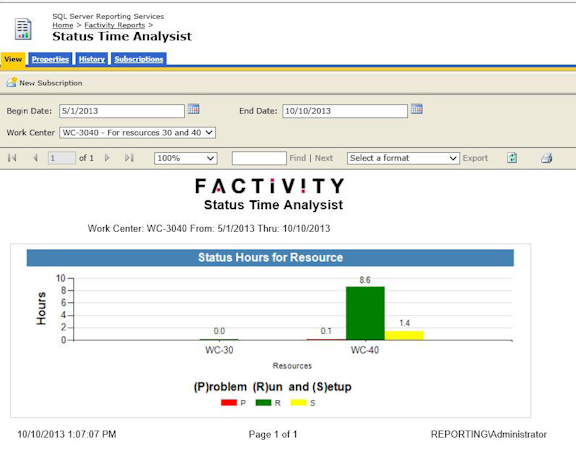Open the 100% zoom level dropdown
The height and width of the screenshot is (450, 576).
pos(186,158)
